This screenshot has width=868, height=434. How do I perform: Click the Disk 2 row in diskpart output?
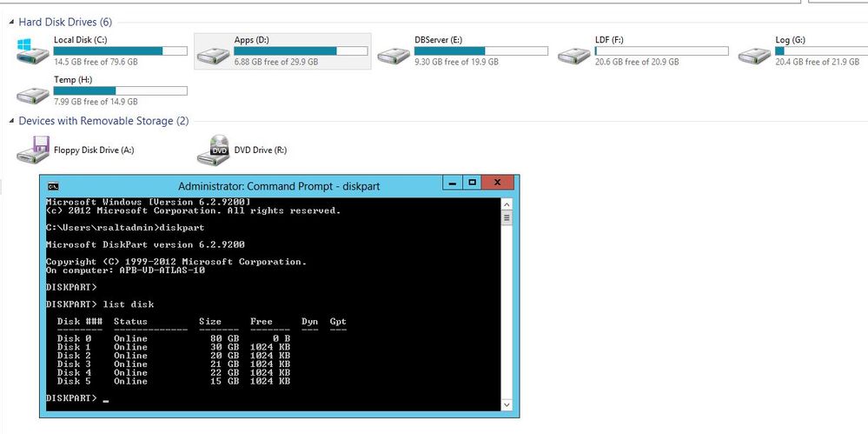pos(174,356)
